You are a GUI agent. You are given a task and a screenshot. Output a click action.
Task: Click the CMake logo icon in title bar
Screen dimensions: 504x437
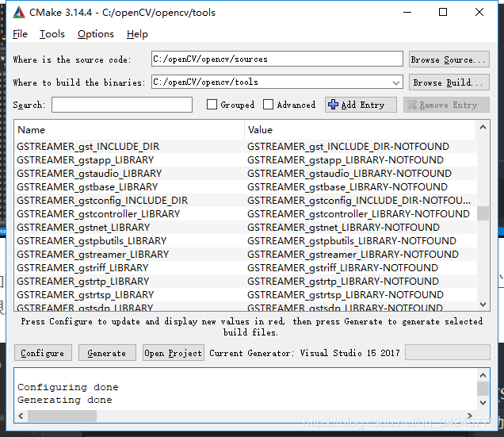point(19,13)
